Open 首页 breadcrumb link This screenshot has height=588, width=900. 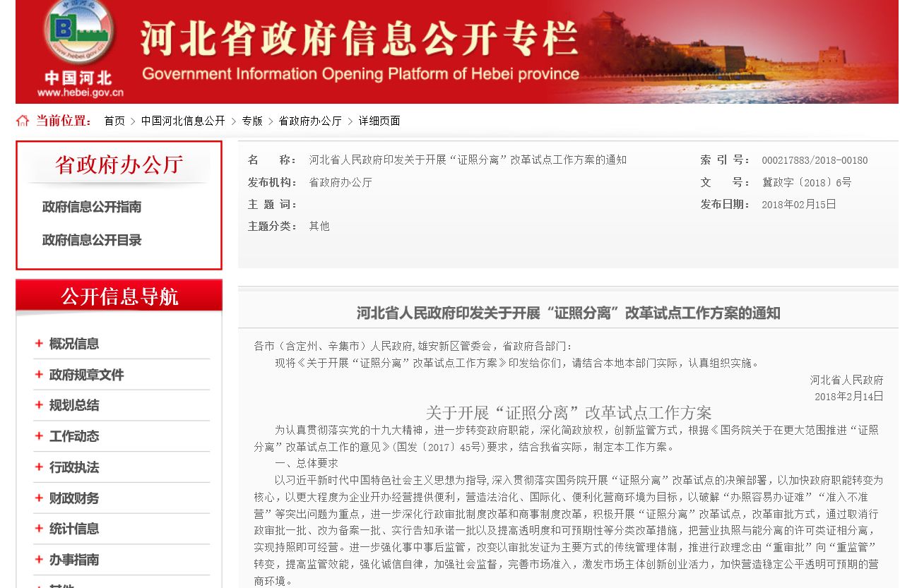click(114, 121)
